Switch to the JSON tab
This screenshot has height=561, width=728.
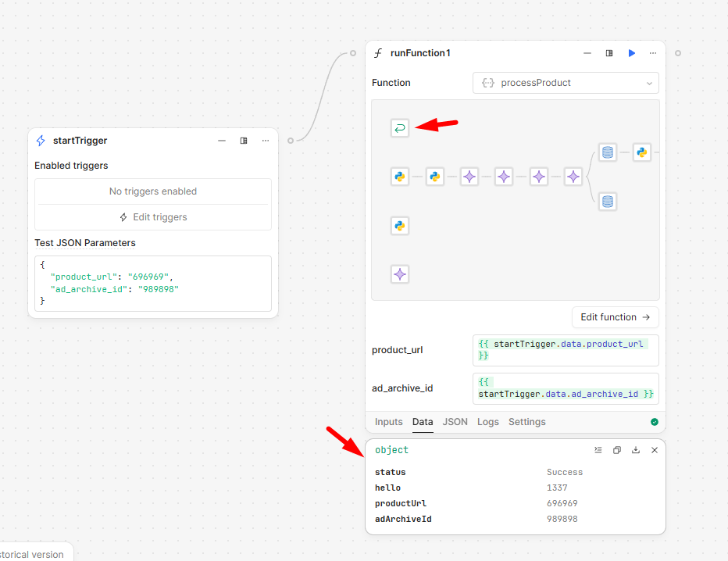(455, 422)
